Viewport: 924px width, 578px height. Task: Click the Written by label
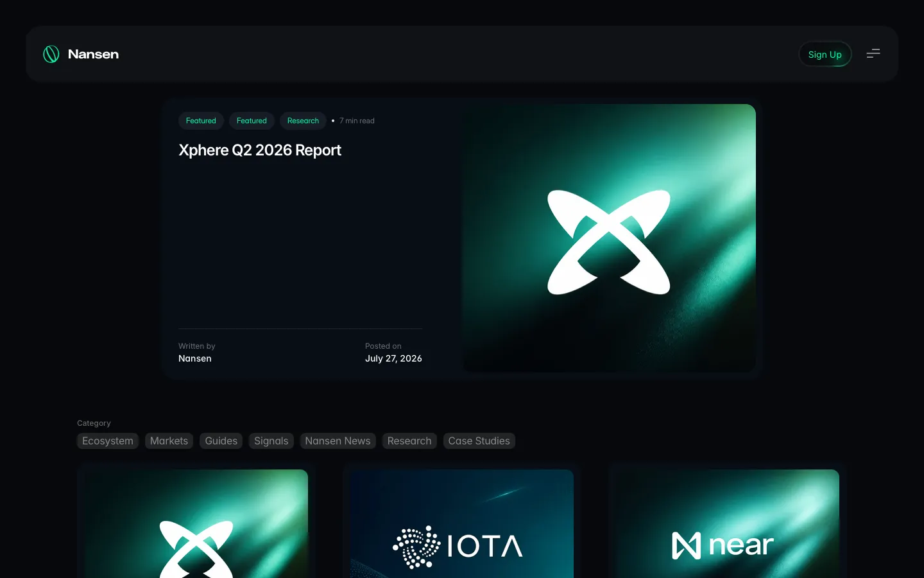pos(197,346)
